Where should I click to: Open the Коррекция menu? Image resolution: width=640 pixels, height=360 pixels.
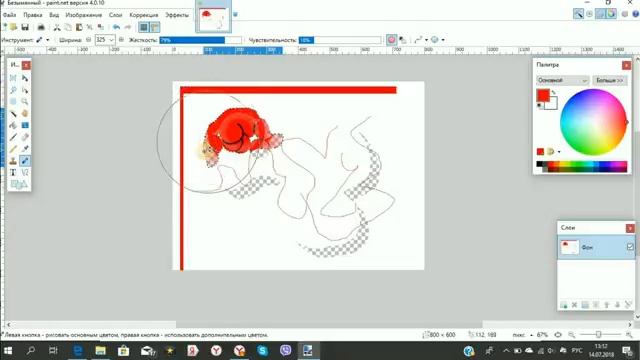coord(144,15)
